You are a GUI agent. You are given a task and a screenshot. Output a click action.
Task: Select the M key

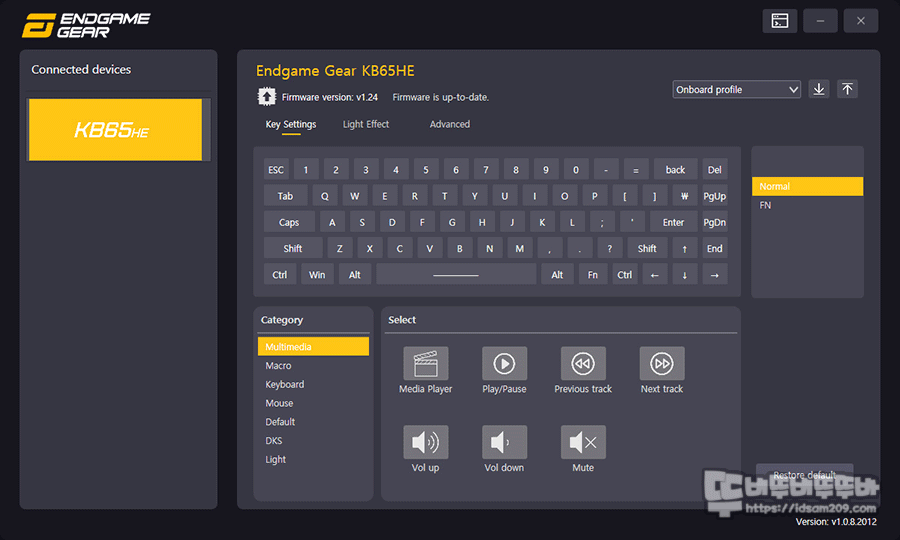pos(519,248)
